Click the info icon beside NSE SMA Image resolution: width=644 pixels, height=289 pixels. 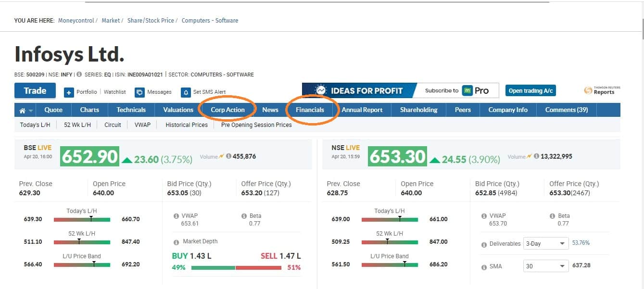[x=484, y=266]
